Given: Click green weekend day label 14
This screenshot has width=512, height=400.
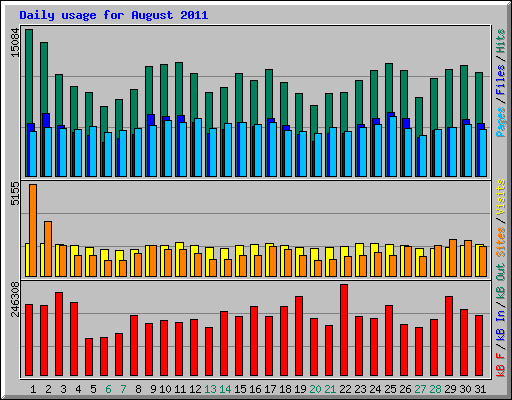Looking at the screenshot, I should 225,389.
